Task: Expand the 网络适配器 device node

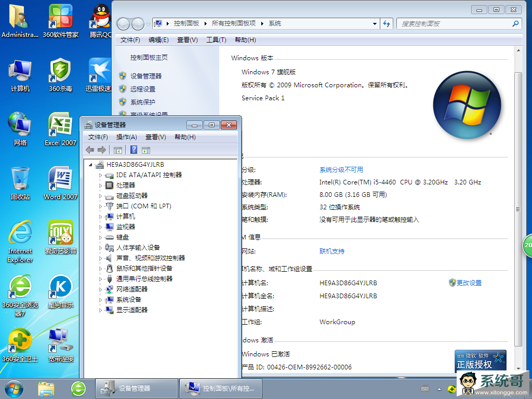Action: coord(100,289)
